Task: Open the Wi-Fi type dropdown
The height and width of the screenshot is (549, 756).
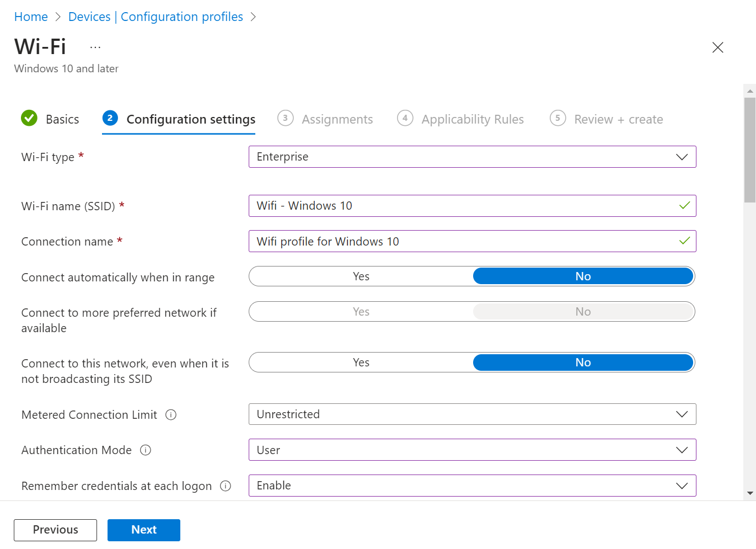Action: pyautogui.click(x=472, y=157)
